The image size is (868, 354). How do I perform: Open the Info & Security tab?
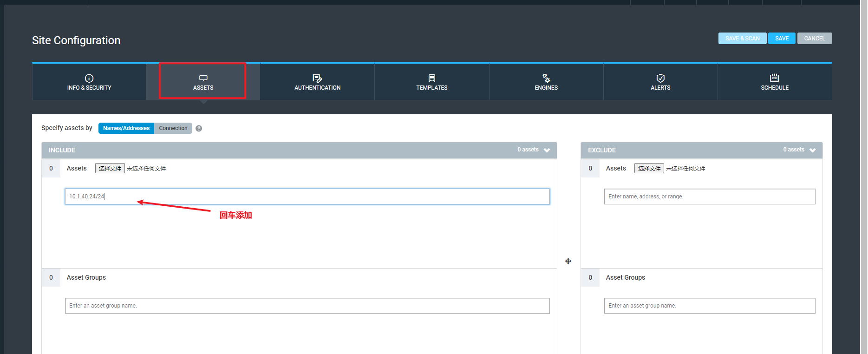[x=89, y=82]
